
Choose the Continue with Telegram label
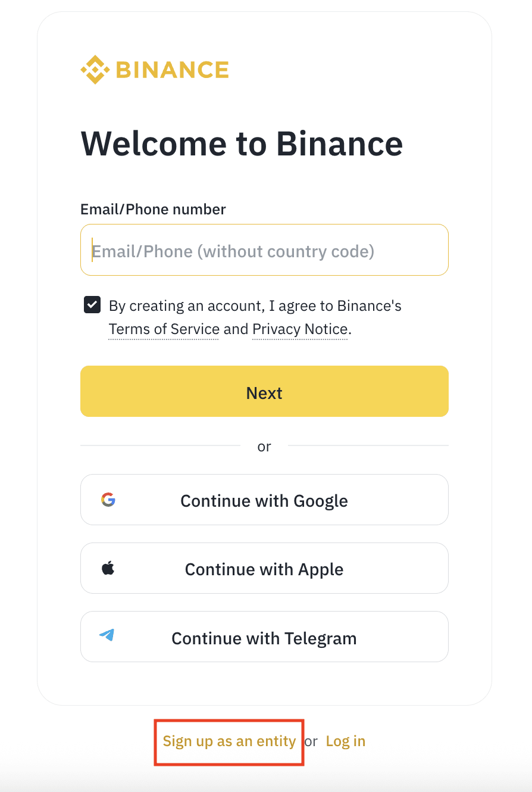point(264,638)
